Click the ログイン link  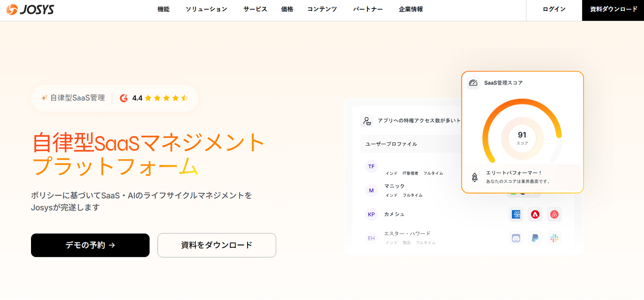pos(554,9)
